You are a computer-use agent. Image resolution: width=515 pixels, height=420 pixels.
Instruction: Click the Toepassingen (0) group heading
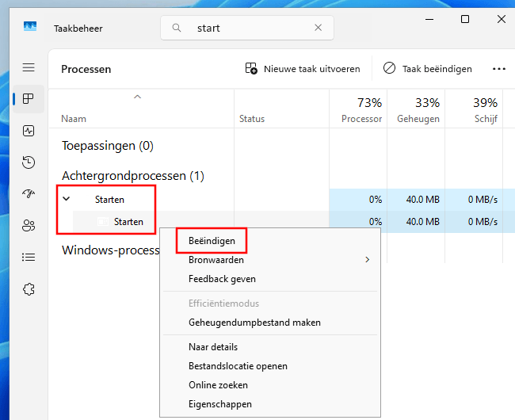[108, 146]
